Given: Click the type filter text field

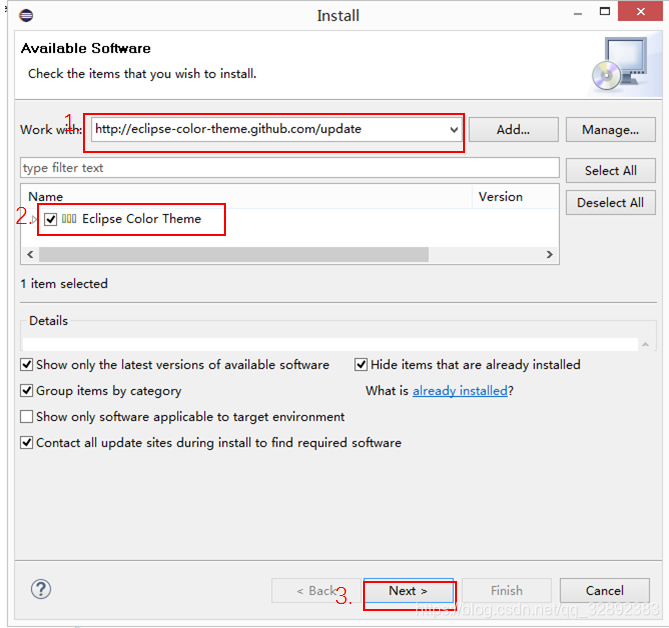Looking at the screenshot, I should tap(290, 168).
